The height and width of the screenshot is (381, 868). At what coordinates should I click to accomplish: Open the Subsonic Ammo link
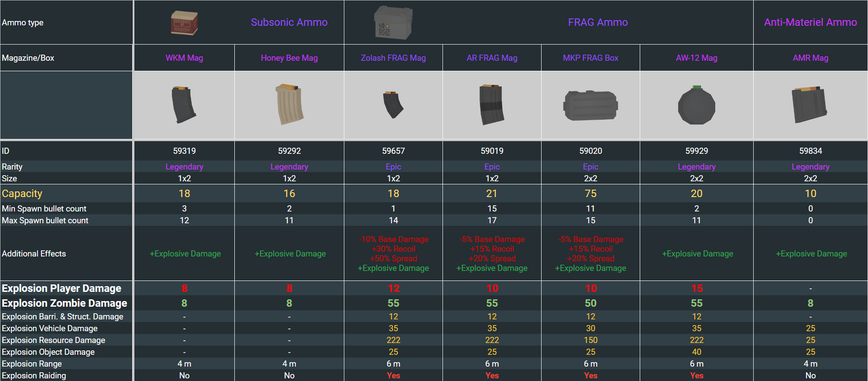coord(289,22)
